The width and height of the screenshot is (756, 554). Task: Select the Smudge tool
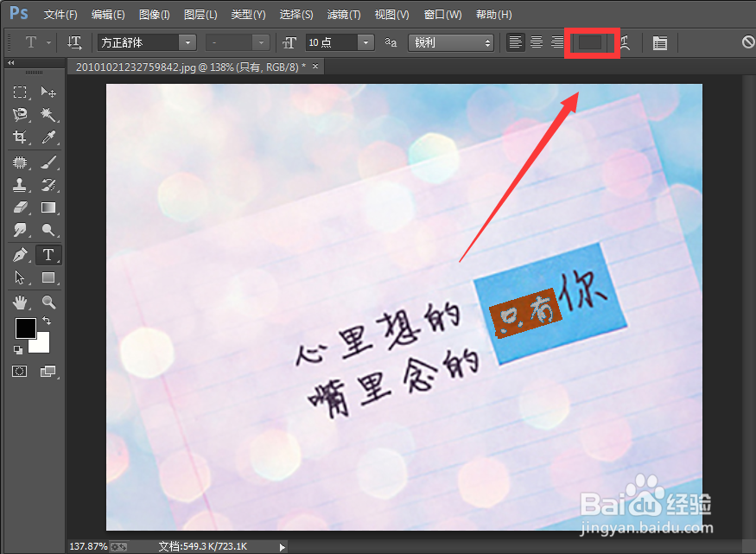point(20,230)
